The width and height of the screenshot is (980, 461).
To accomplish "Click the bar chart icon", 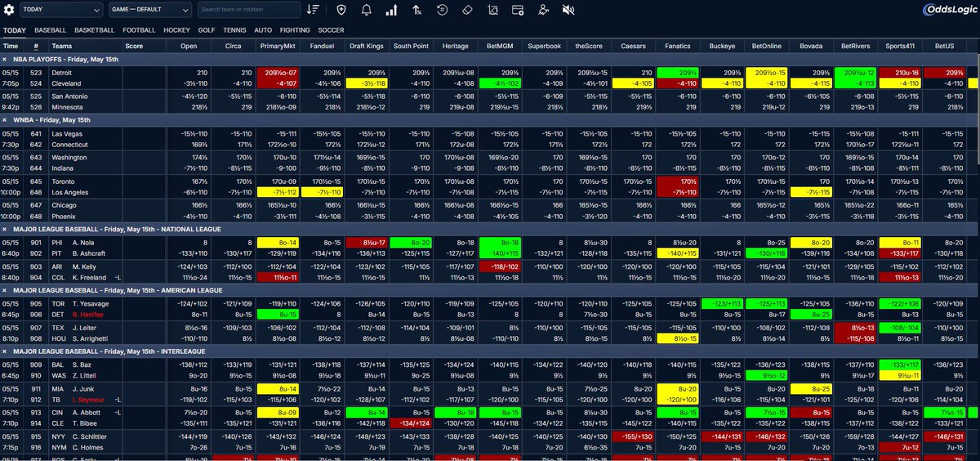I will click(x=391, y=10).
